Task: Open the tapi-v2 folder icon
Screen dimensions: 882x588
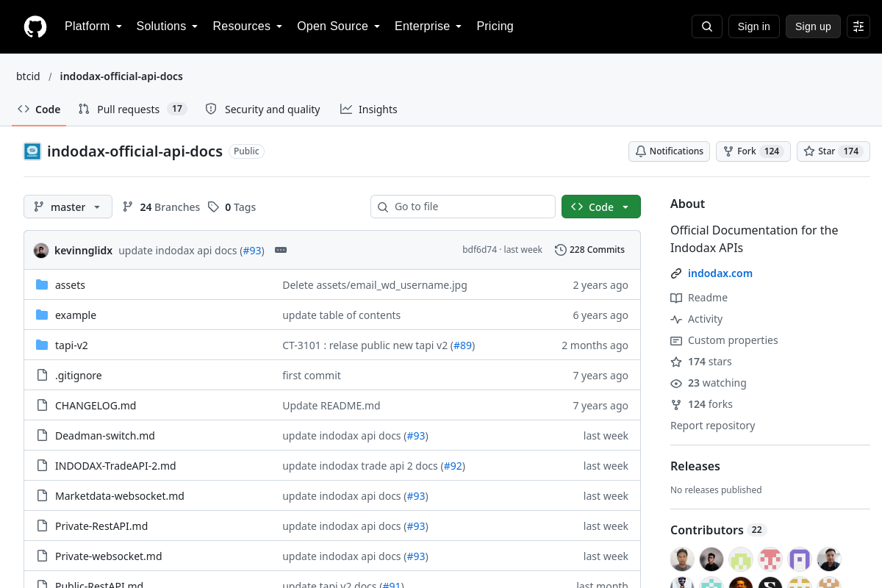Action: click(x=42, y=345)
